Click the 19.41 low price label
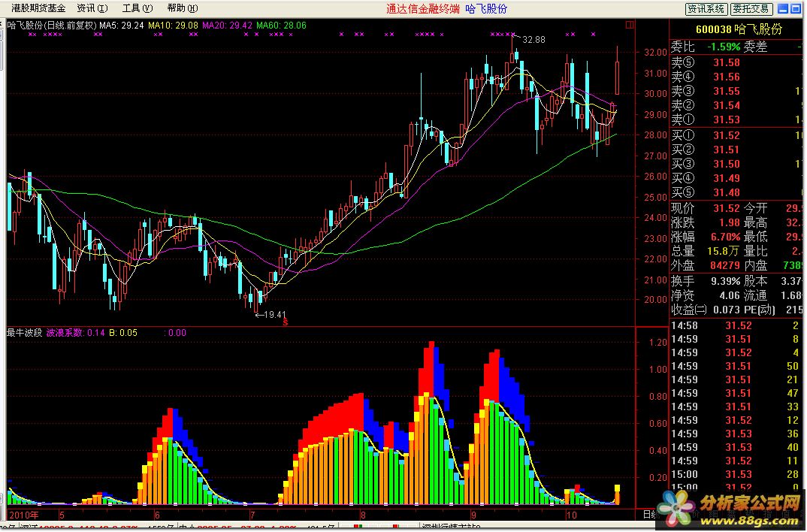Viewport: 807px width, 532px height. point(275,314)
